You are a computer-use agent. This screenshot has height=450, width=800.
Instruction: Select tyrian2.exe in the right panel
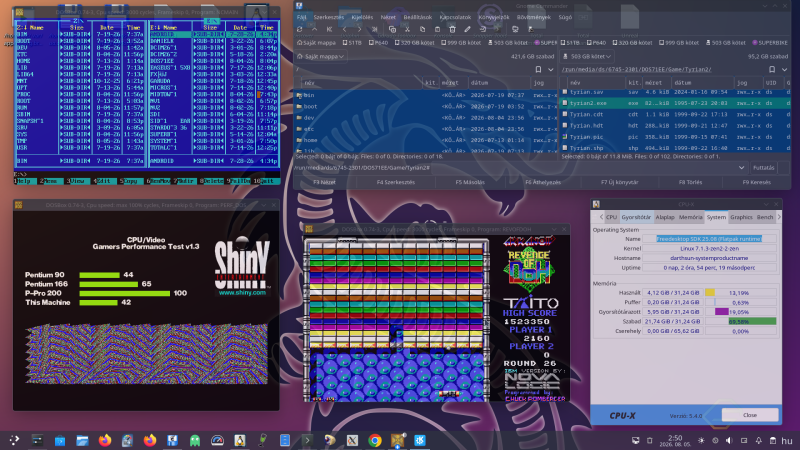[x=675, y=103]
